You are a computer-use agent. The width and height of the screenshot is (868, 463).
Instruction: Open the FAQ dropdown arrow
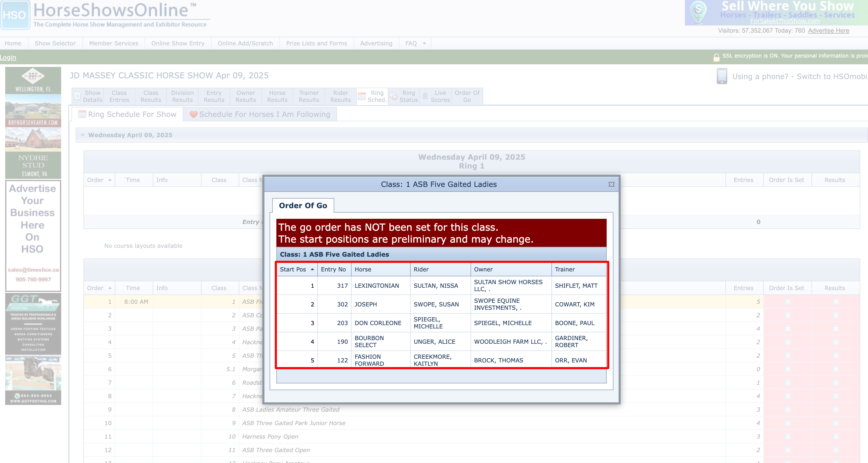point(424,44)
